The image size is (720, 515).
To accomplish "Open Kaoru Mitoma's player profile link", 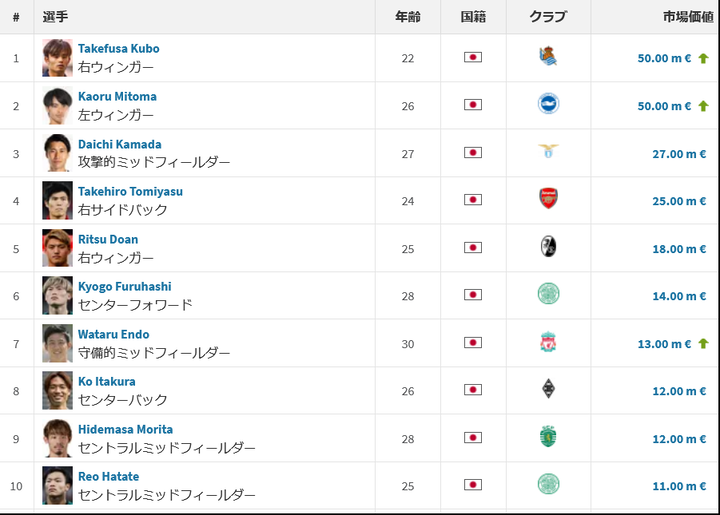I will (117, 96).
